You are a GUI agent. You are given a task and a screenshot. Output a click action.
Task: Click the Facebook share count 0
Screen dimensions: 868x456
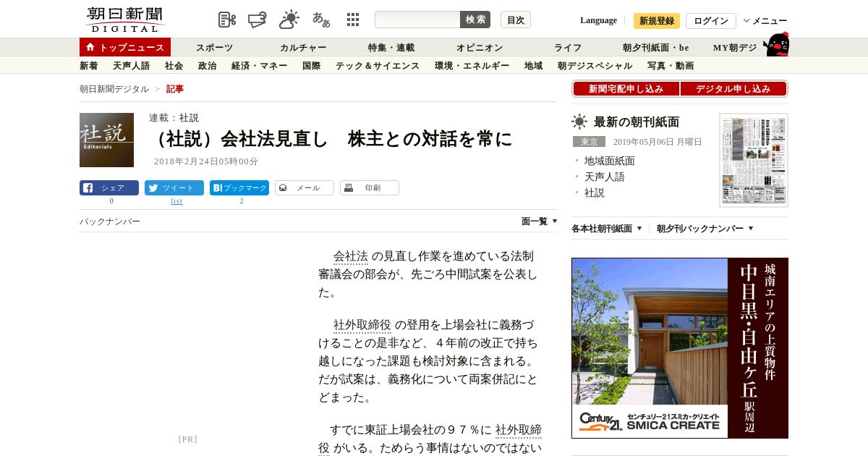[x=111, y=201]
